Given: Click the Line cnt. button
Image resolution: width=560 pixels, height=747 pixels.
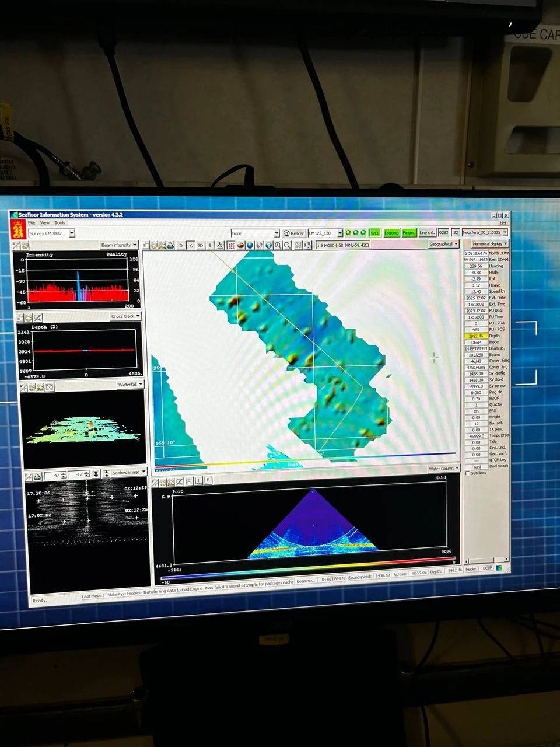Looking at the screenshot, I should pyautogui.click(x=427, y=233).
